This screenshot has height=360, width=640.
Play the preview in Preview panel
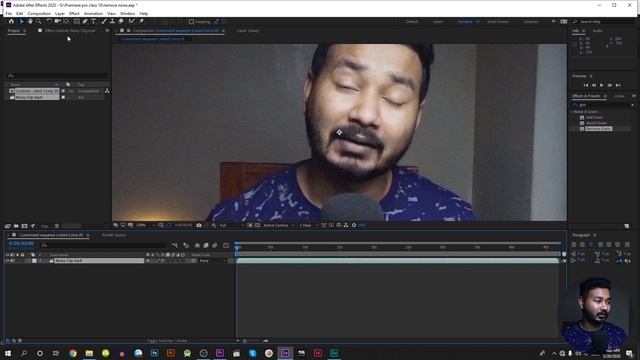click(602, 85)
